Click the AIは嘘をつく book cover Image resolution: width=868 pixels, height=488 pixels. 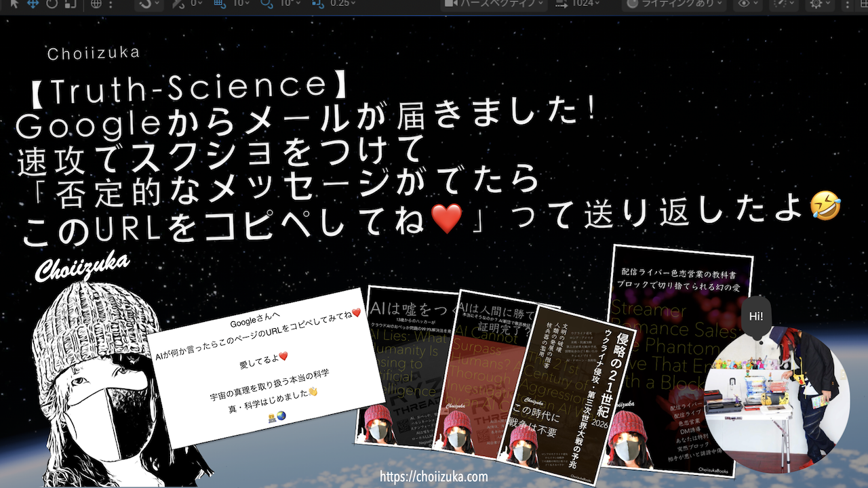[407, 369]
